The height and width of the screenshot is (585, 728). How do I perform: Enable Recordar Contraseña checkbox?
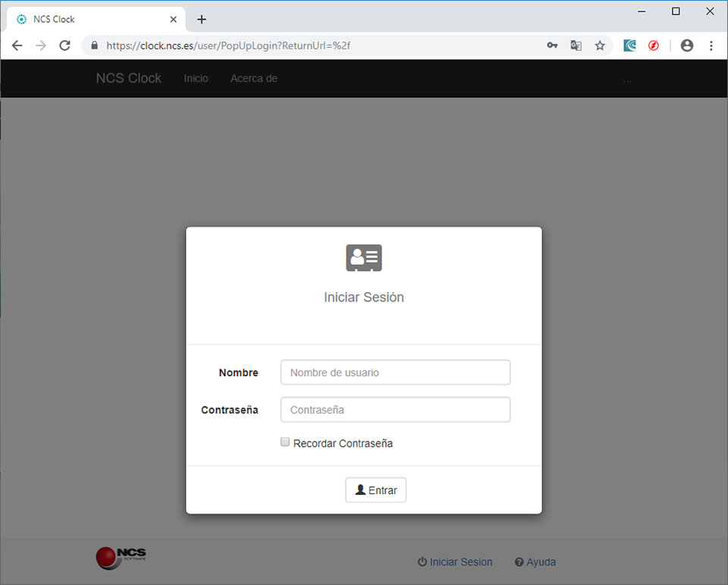tap(285, 442)
